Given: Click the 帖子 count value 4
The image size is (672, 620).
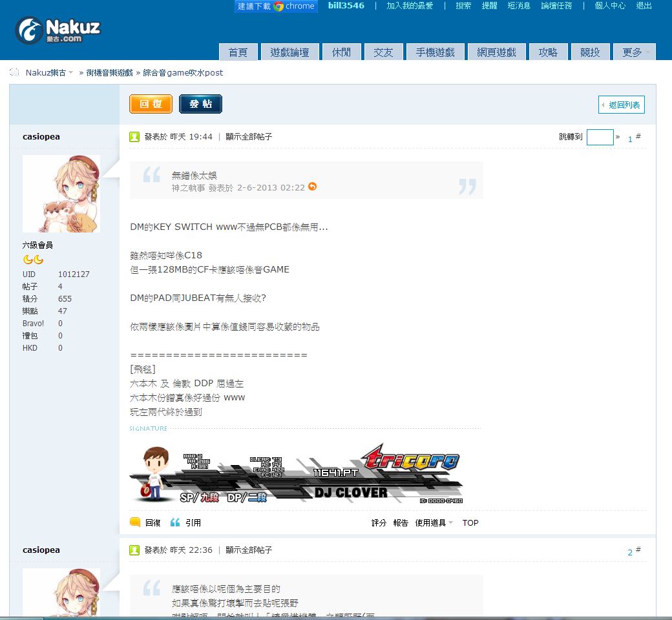Looking at the screenshot, I should (x=61, y=286).
